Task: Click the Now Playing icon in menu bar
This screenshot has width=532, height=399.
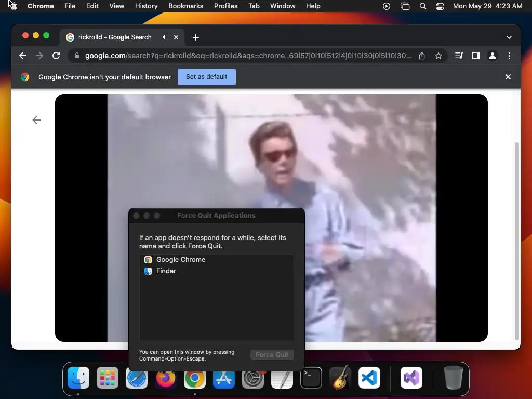Action: 387,6
